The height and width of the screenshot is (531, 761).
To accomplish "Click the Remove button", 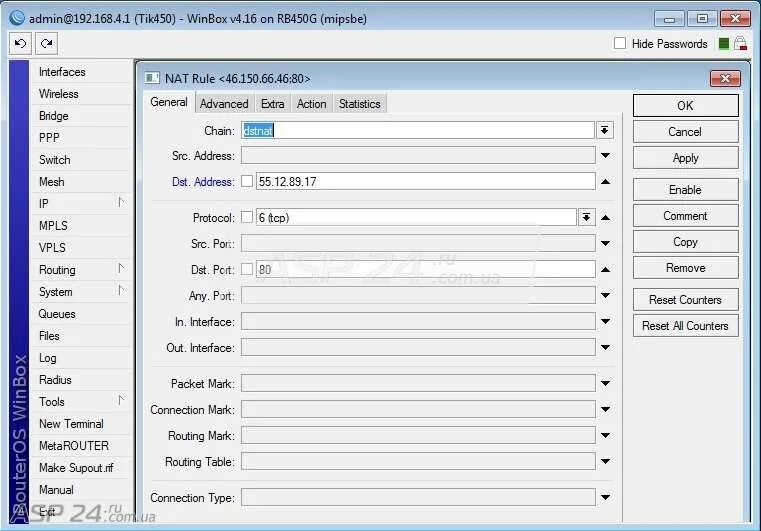I will pos(685,268).
